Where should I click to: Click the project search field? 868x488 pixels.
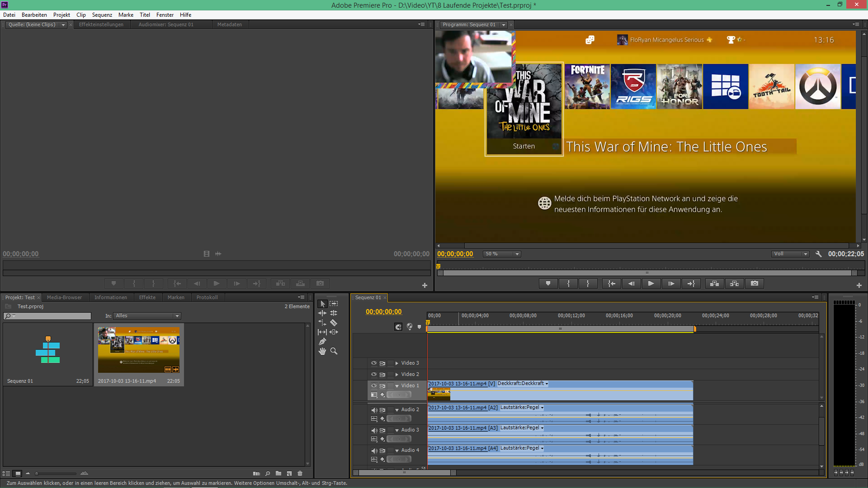pyautogui.click(x=50, y=316)
